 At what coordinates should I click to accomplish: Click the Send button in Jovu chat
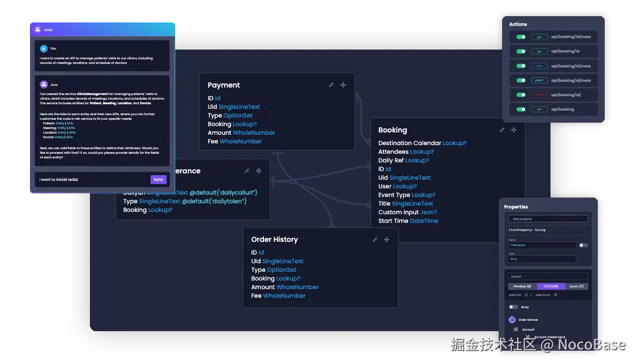pyautogui.click(x=158, y=179)
